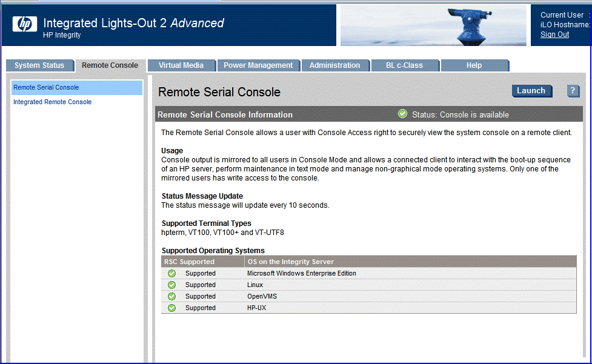Switch to the BL c-Class tab
The width and height of the screenshot is (592, 364).
(x=404, y=65)
